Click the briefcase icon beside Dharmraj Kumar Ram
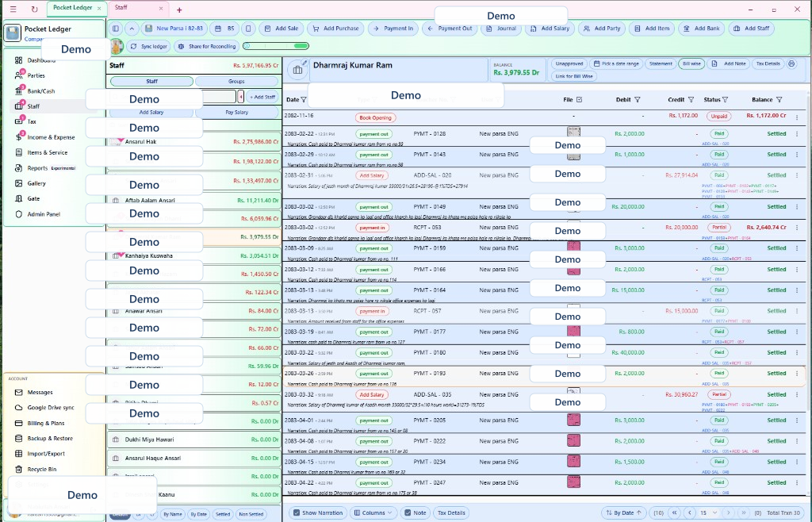 click(298, 70)
